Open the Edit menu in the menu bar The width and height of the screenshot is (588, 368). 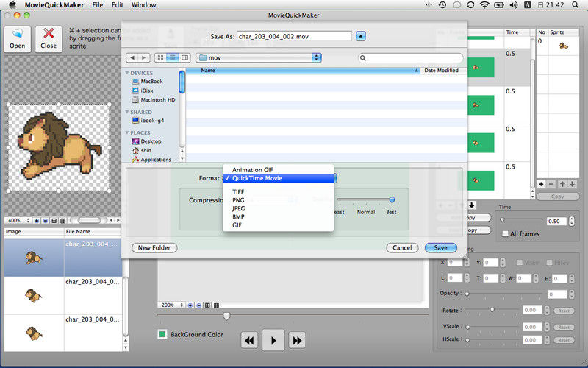(118, 5)
